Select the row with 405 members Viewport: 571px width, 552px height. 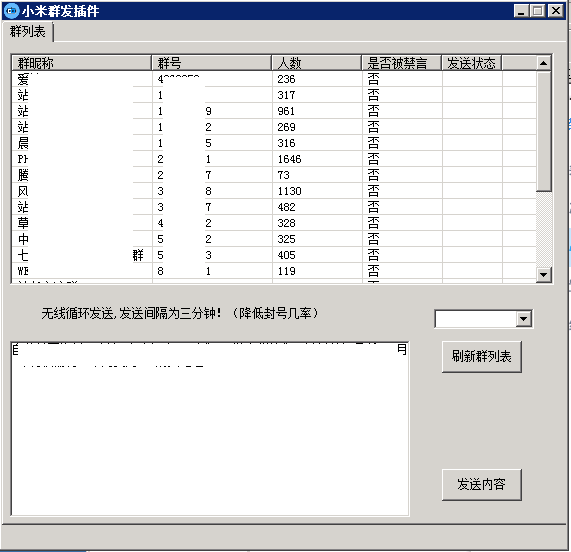pyautogui.click(x=274, y=255)
